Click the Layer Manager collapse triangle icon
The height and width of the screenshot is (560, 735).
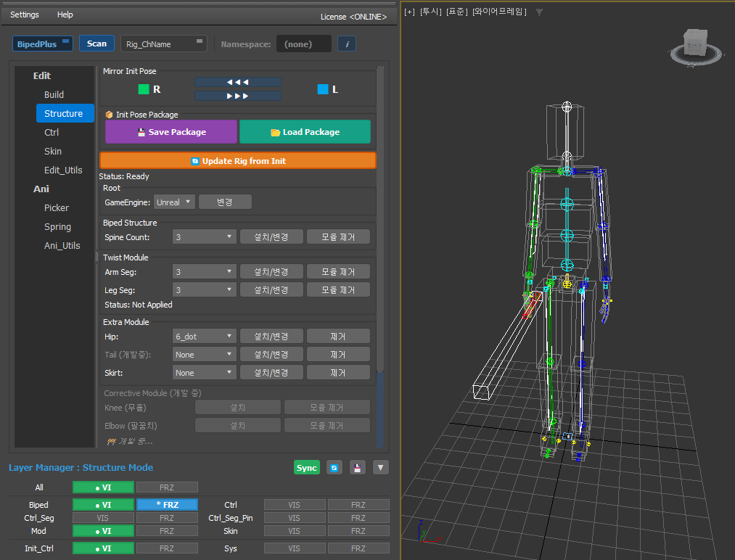381,468
